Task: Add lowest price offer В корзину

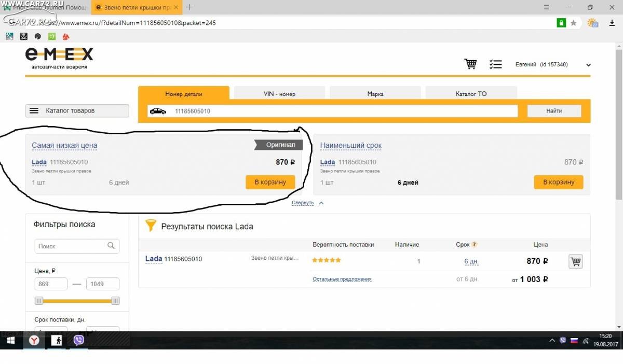Action: tap(270, 182)
